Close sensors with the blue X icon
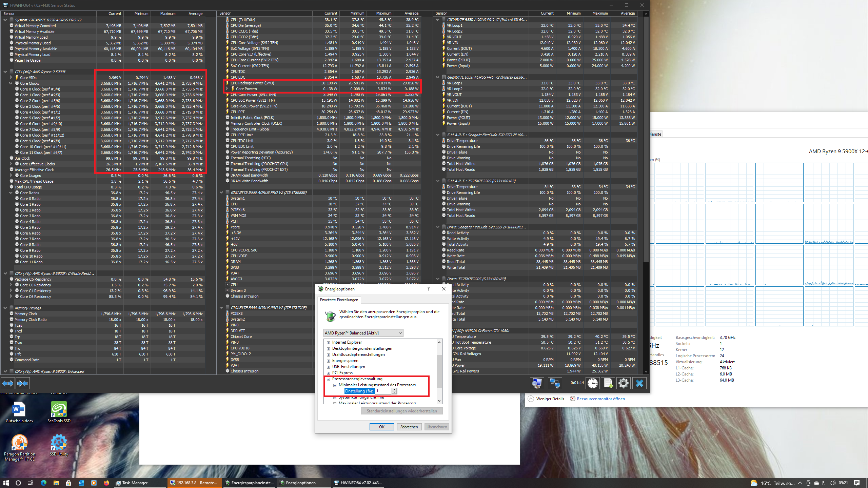 (639, 383)
